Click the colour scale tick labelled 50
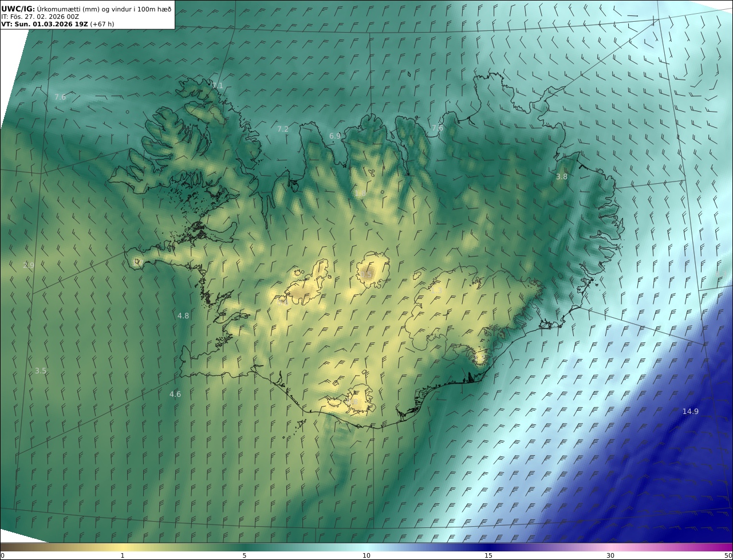Image resolution: width=733 pixels, height=560 pixels. pos(728,555)
